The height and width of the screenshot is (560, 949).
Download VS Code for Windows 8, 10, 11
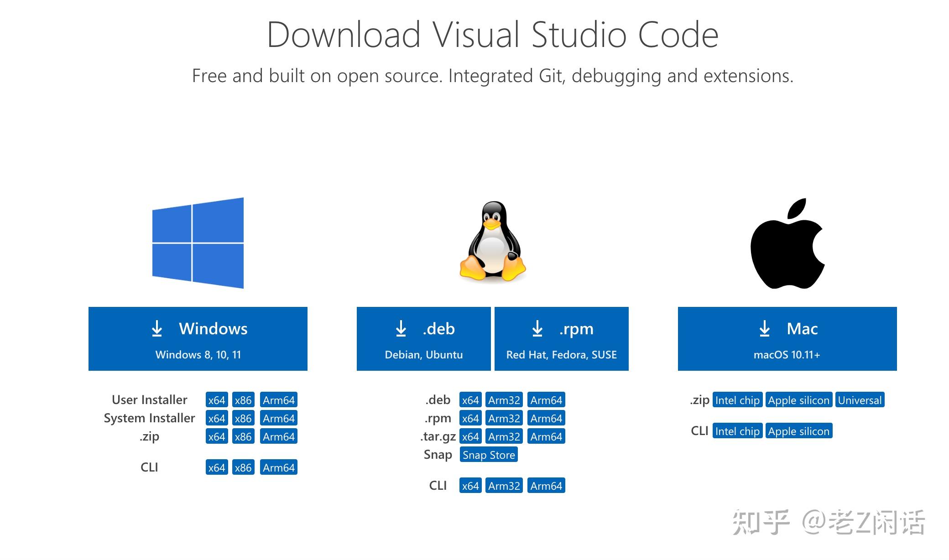point(198,339)
